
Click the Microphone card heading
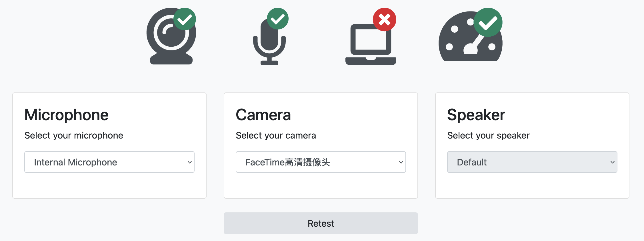[x=67, y=115]
